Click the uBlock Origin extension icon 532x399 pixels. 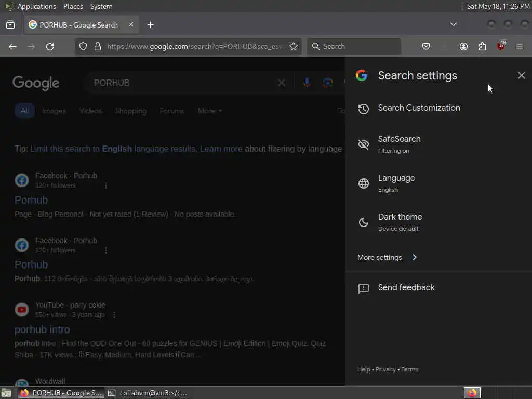(x=501, y=46)
